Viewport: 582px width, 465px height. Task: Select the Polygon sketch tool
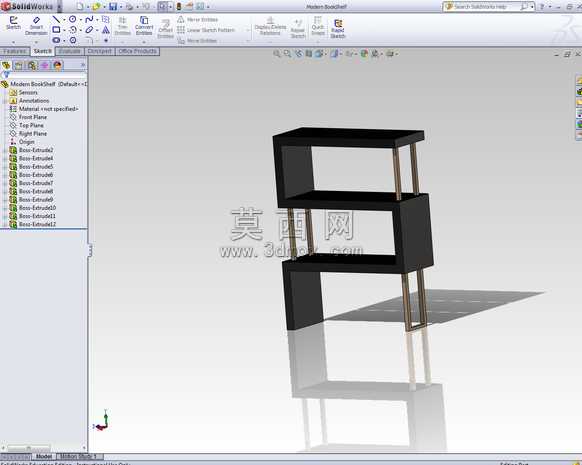click(73, 40)
